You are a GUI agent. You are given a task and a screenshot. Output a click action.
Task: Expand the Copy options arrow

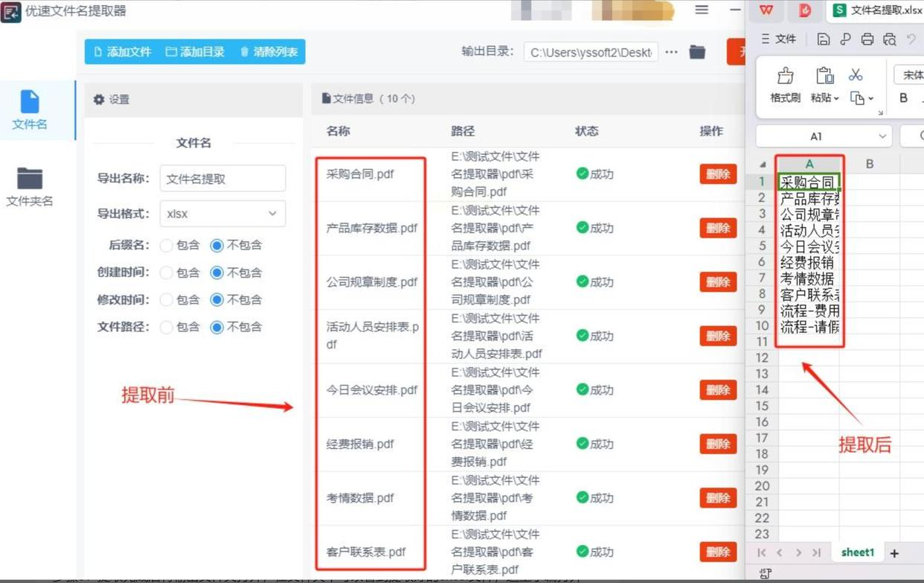coord(871,98)
